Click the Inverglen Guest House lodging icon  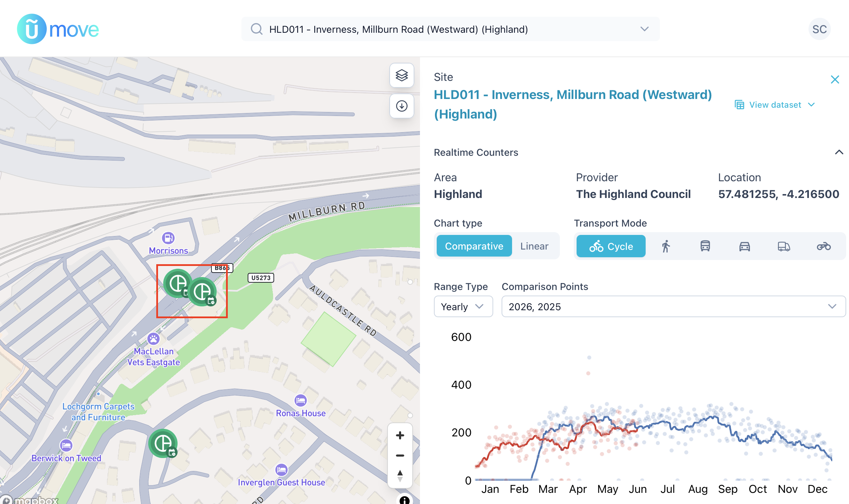[x=281, y=470]
